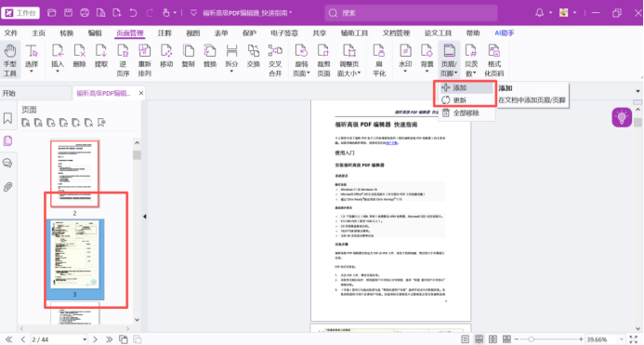644x345 pixels.
Task: Collapse the navigation panel with the triangle
Action: (145, 217)
